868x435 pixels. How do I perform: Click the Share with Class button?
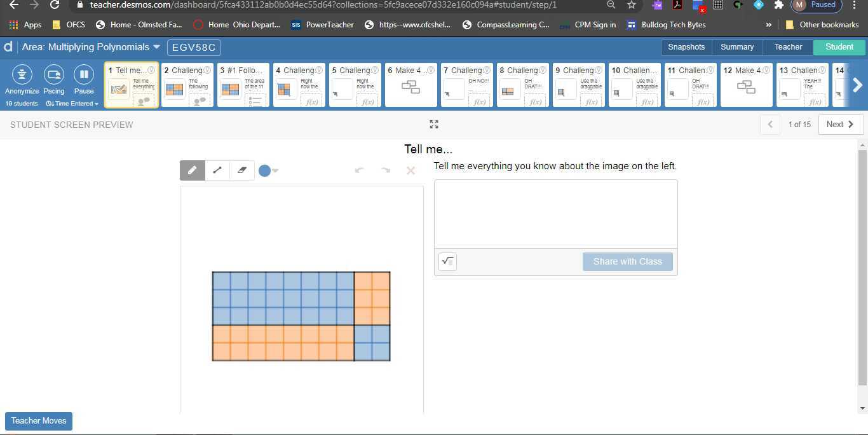tap(627, 261)
